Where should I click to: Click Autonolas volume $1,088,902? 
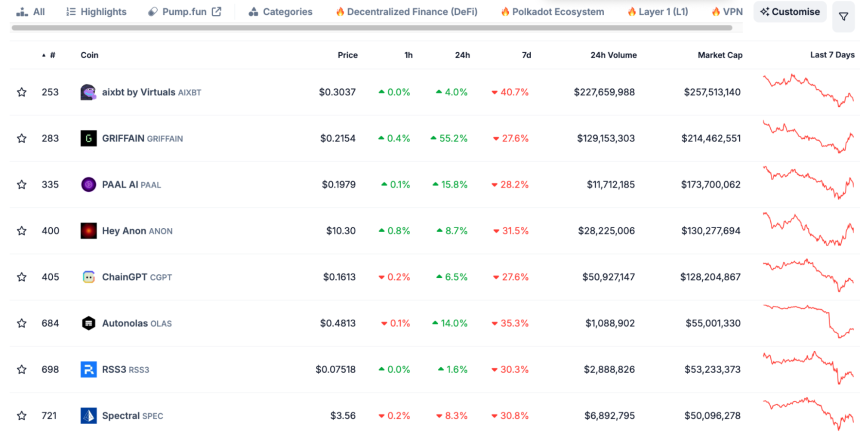(x=609, y=323)
